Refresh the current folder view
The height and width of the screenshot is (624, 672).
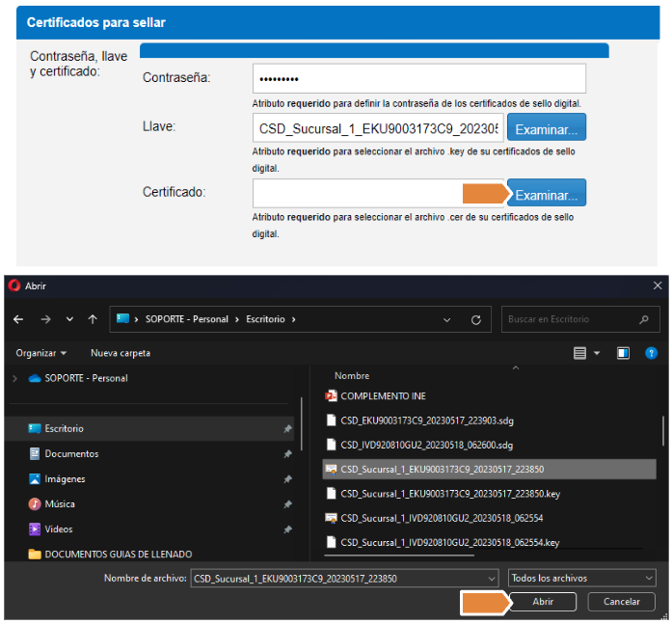(x=475, y=319)
